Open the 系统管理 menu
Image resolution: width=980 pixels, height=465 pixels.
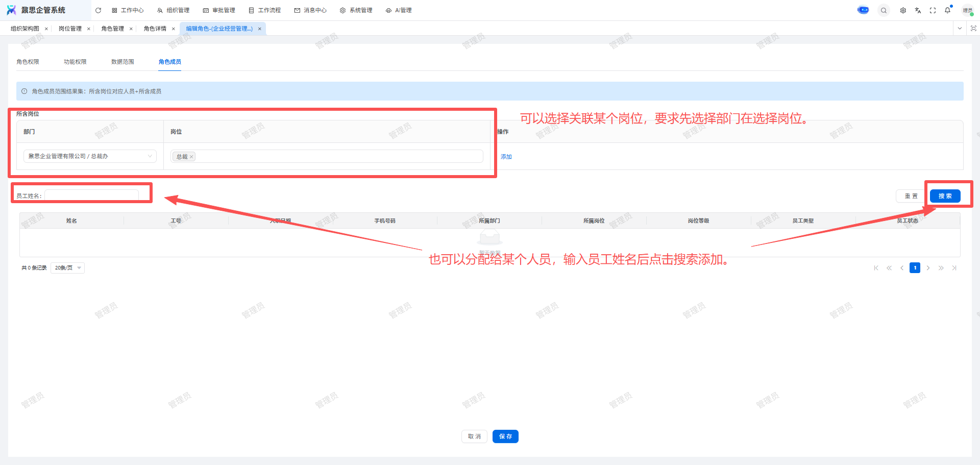click(356, 10)
